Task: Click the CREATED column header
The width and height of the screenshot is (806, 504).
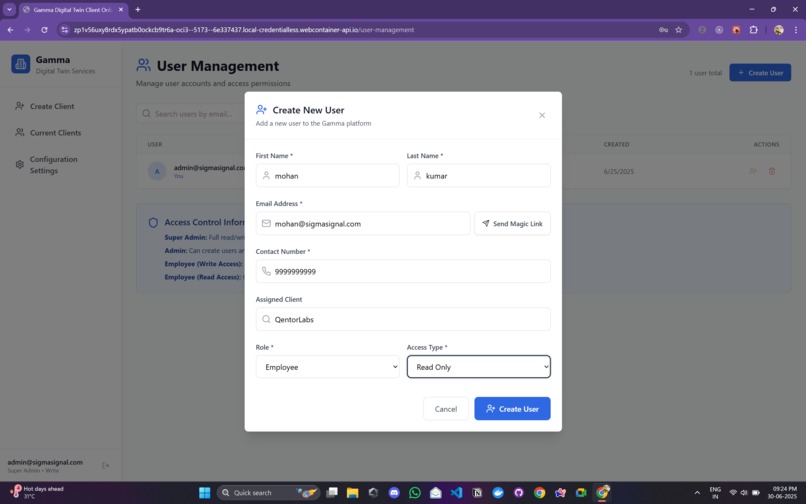Action: pyautogui.click(x=616, y=145)
